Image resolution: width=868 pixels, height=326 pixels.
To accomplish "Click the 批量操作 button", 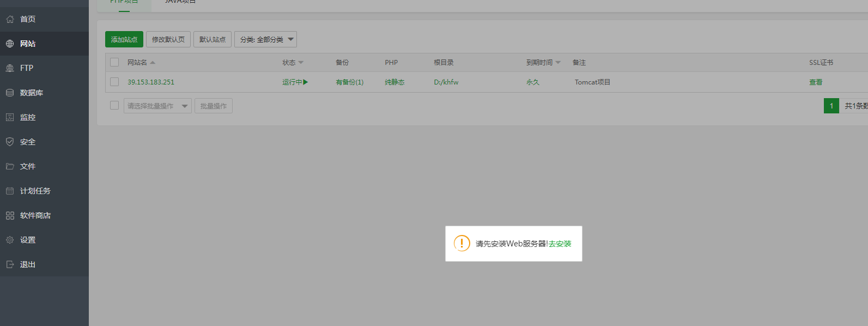I will 214,106.
